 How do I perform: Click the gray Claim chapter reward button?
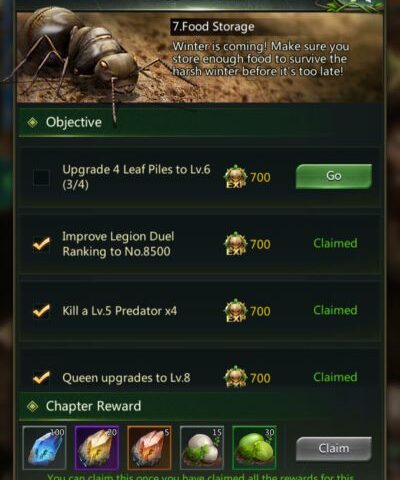pos(334,449)
